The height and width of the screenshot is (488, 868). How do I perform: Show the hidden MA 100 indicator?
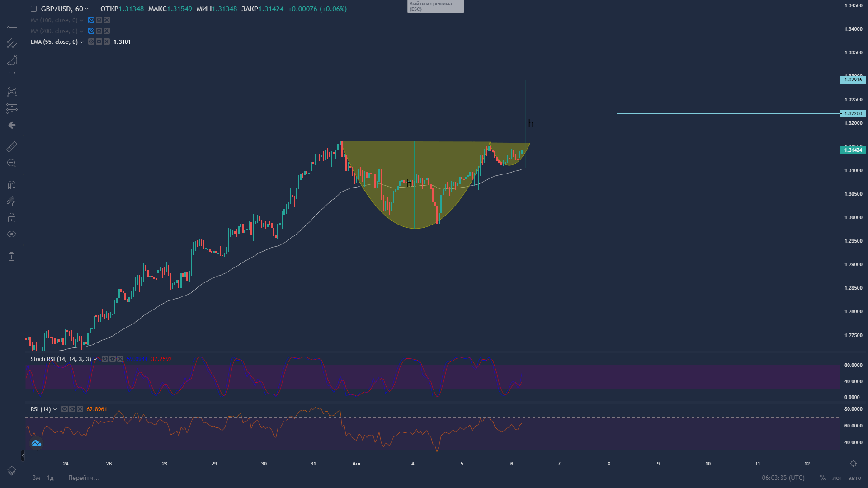pyautogui.click(x=91, y=20)
